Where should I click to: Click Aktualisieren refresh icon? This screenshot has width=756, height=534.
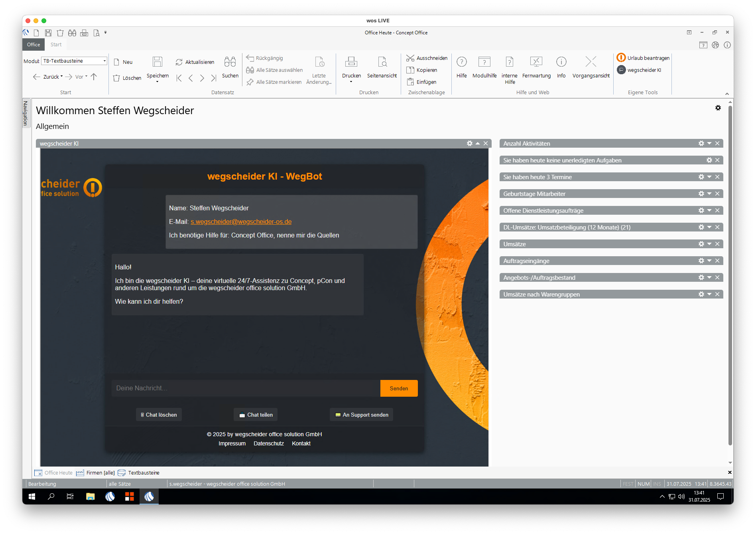[179, 62]
